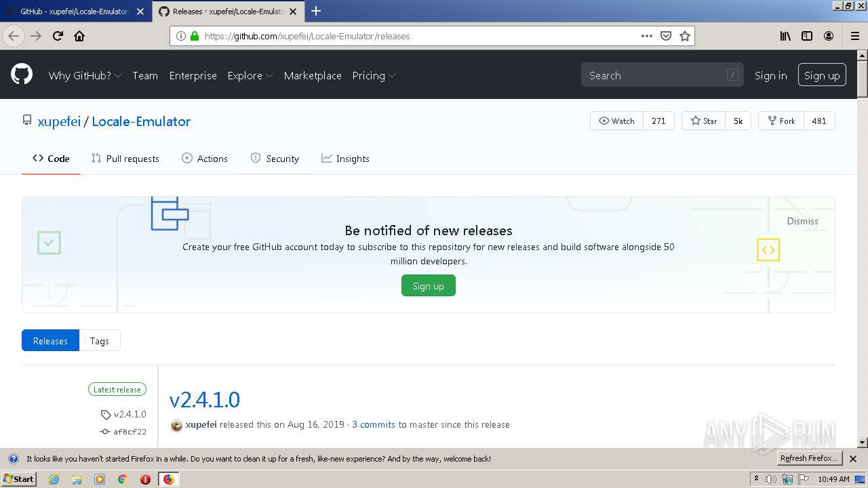
Task: Expand the Why GitHub? dropdown
Action: (85, 75)
